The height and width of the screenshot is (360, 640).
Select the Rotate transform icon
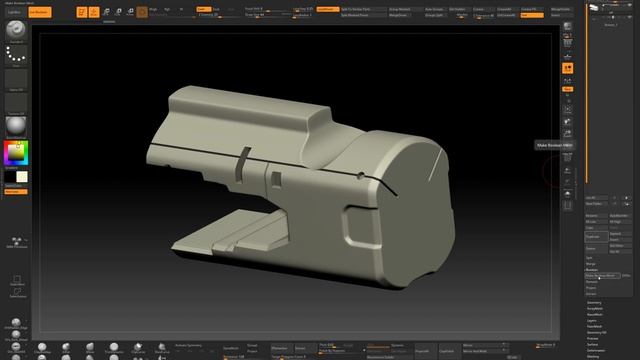point(130,12)
